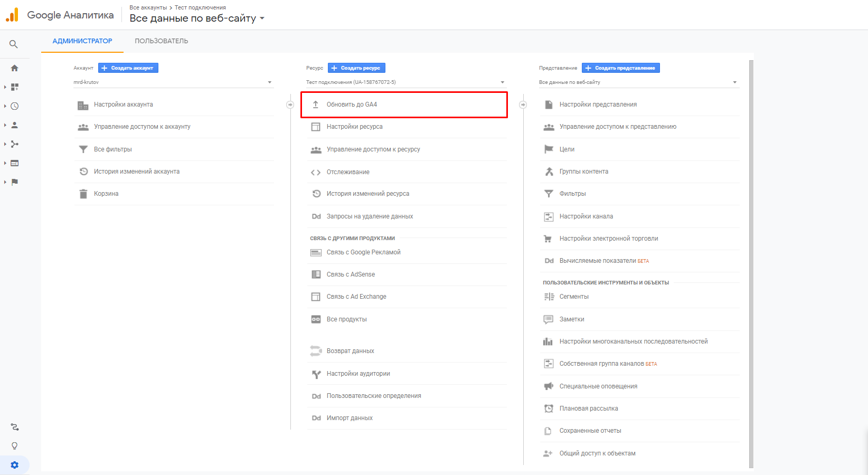Switch to the АДМИНИСТРАТОР tab
The width and height of the screenshot is (868, 475).
82,41
